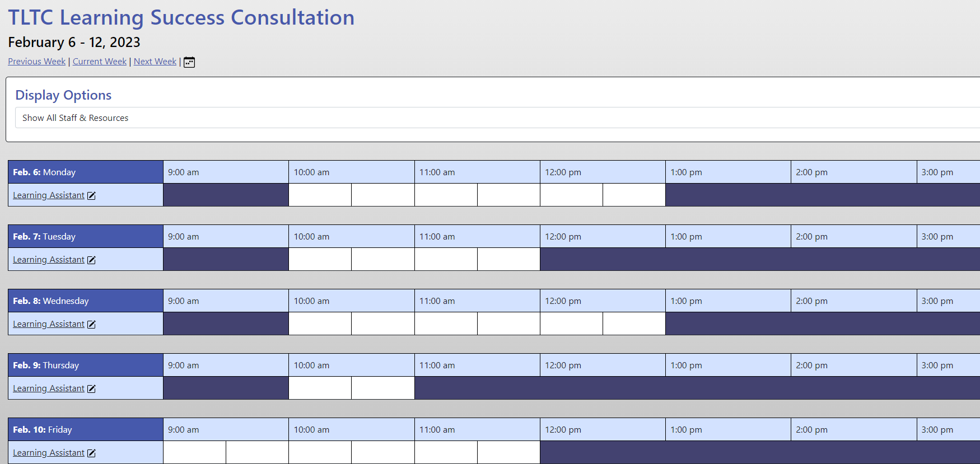
Task: Select Monday 12:30 pm open slot
Action: tap(634, 195)
